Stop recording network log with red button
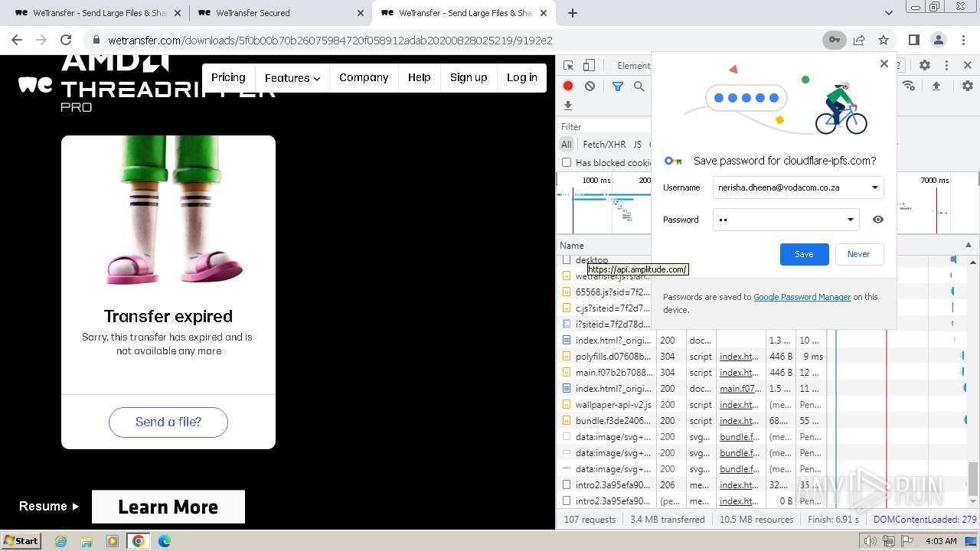This screenshot has height=551, width=980. pyautogui.click(x=568, y=86)
